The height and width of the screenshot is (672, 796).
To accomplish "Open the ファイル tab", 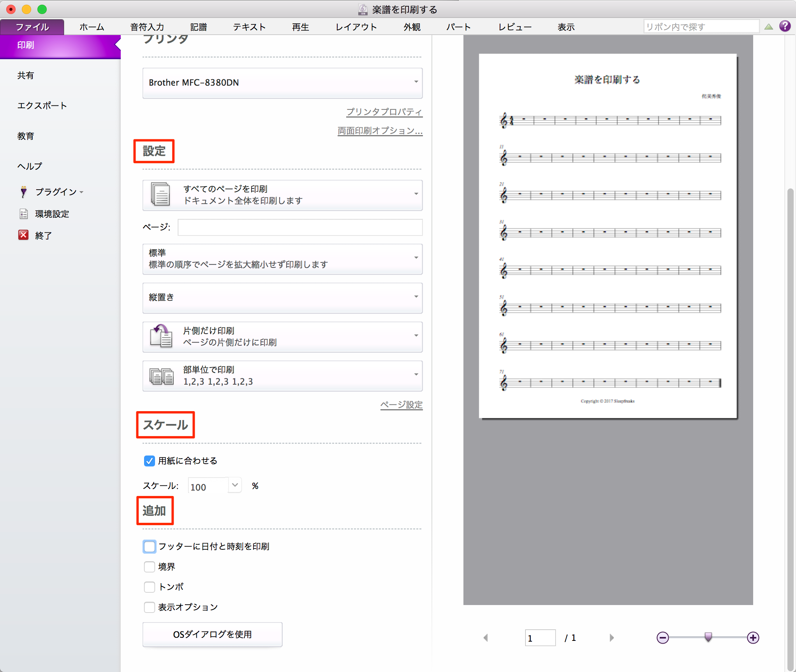I will (x=32, y=27).
